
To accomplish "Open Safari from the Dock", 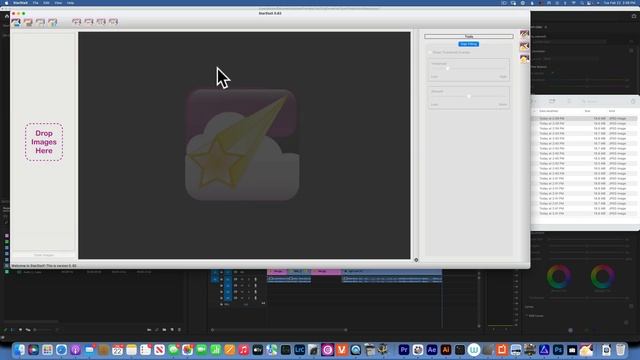I will pos(61,350).
